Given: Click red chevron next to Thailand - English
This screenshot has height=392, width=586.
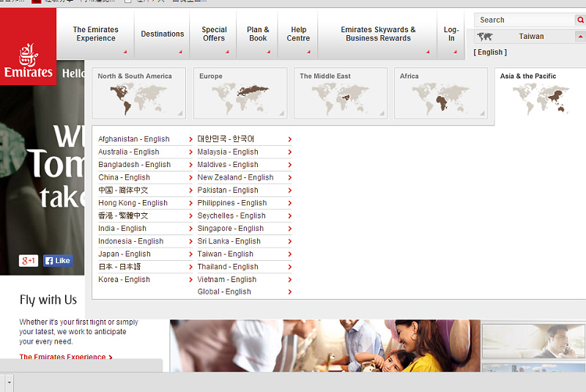Looking at the screenshot, I should pyautogui.click(x=289, y=267).
